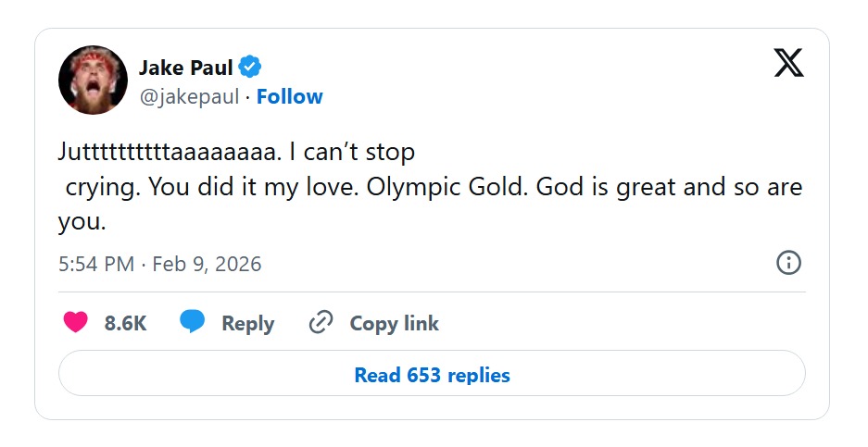Screen dimensions: 868x447
Task: Click the Feb 9, 2026 date
Action: pyautogui.click(x=207, y=265)
